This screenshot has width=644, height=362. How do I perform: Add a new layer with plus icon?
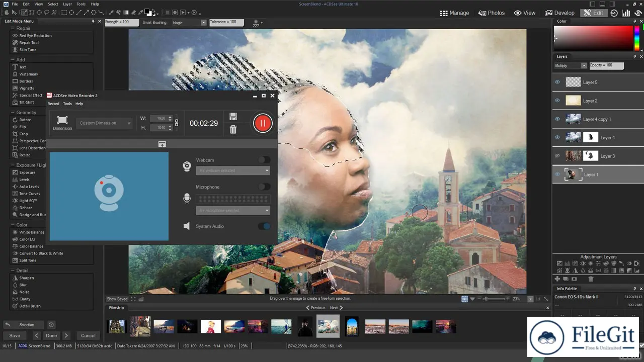557,279
